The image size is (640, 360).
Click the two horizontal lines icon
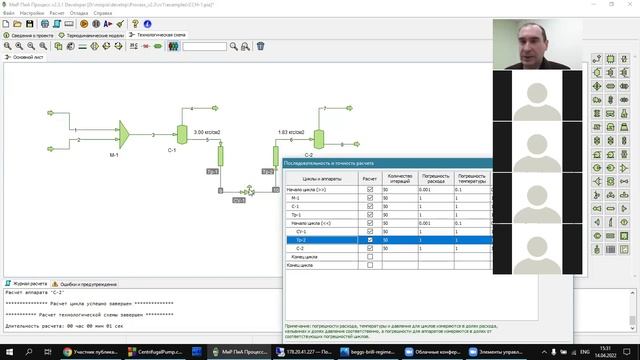coord(82,46)
